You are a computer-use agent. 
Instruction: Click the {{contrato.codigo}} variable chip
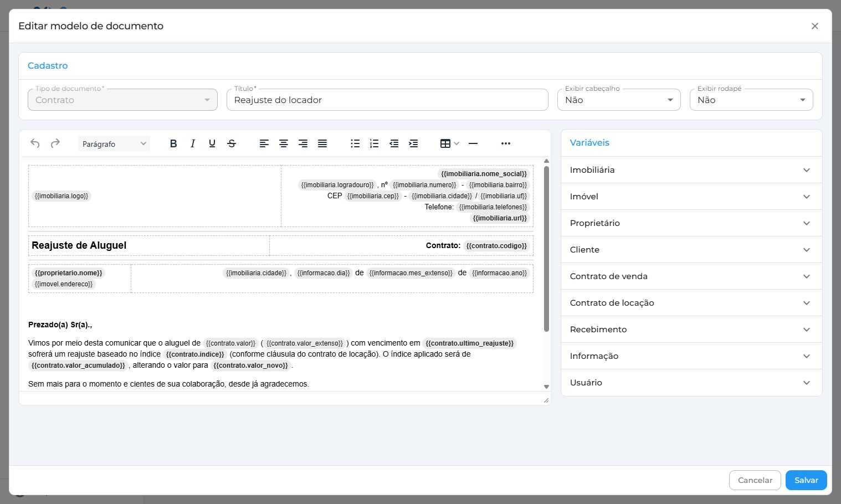click(x=496, y=246)
